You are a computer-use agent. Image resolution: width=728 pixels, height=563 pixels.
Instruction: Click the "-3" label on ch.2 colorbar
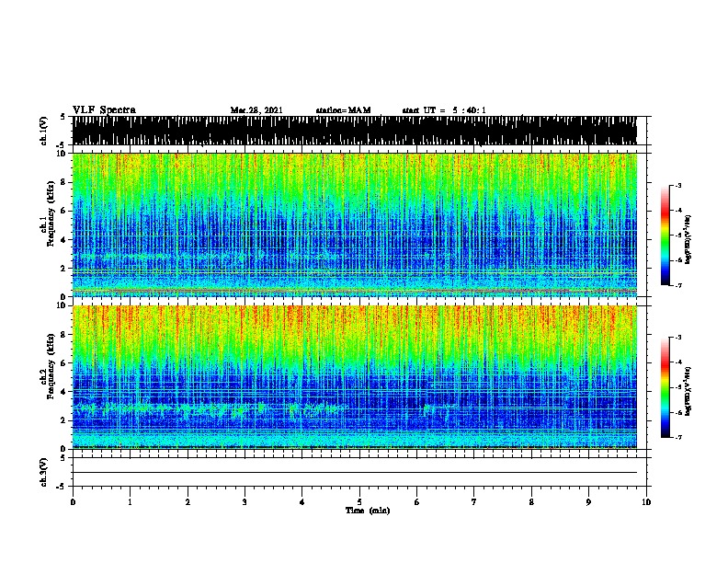point(677,338)
